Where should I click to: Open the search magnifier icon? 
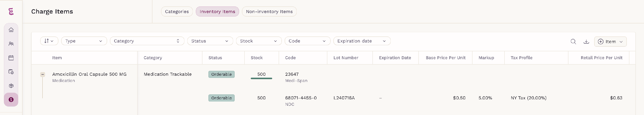[x=573, y=41]
